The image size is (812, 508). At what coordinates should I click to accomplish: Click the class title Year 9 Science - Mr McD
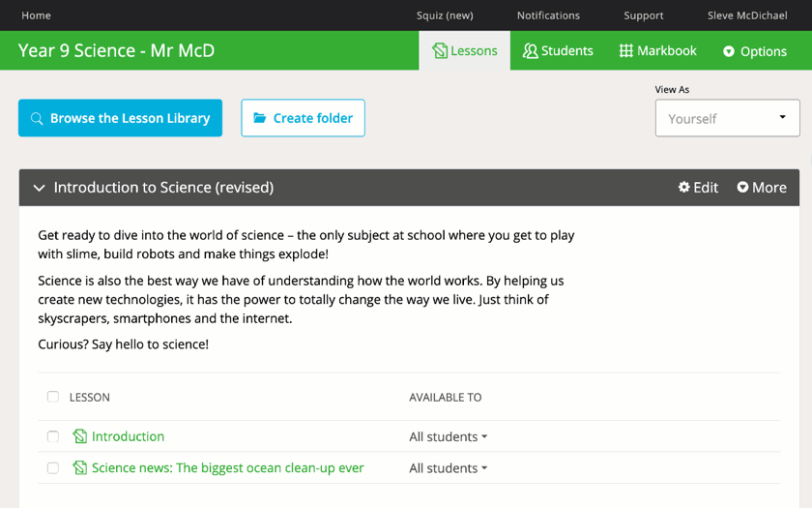(x=117, y=50)
